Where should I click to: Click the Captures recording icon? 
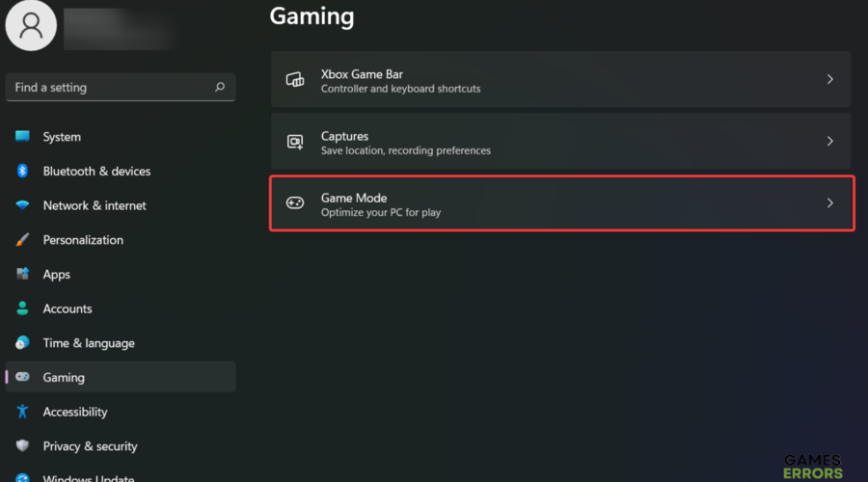(x=295, y=142)
